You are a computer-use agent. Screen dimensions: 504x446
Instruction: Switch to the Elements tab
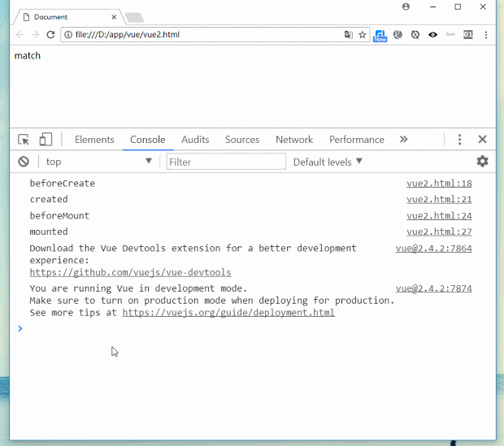pos(94,140)
